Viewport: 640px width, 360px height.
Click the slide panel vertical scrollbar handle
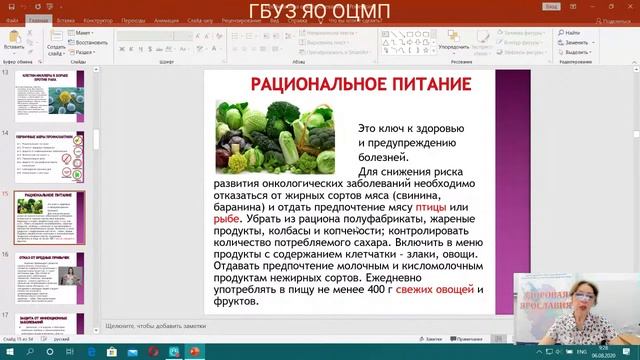coord(96,140)
